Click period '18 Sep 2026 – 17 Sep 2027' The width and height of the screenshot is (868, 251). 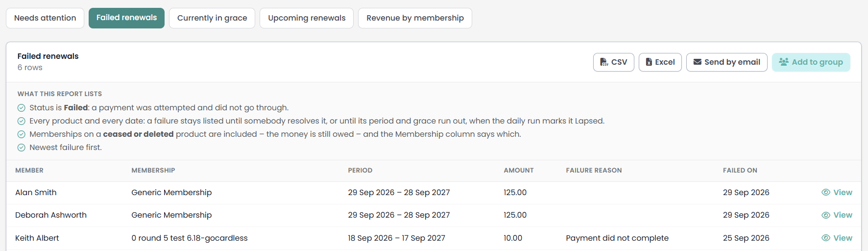pyautogui.click(x=397, y=238)
